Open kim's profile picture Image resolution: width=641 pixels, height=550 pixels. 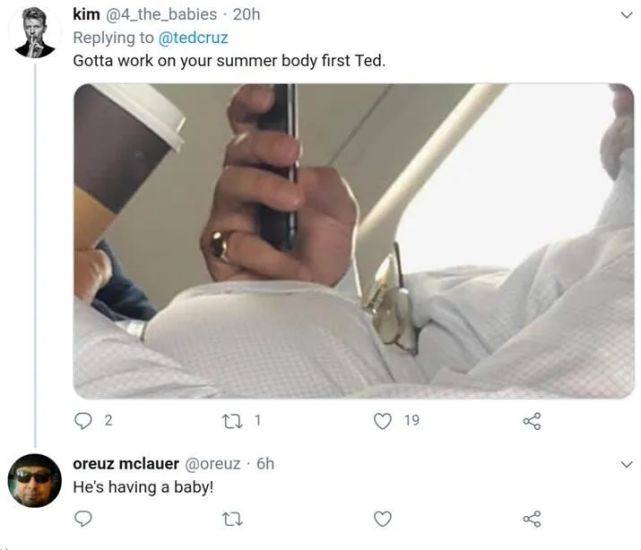pos(35,33)
